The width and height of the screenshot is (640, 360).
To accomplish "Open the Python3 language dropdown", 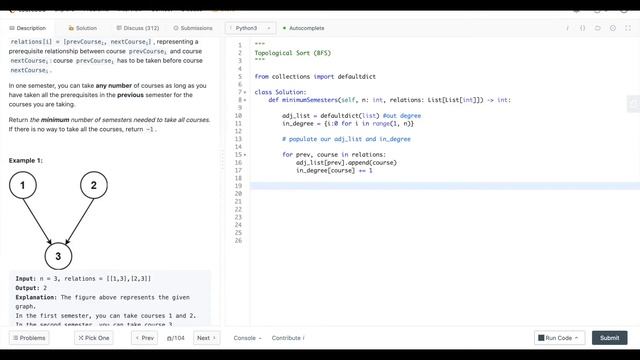I will [x=250, y=28].
